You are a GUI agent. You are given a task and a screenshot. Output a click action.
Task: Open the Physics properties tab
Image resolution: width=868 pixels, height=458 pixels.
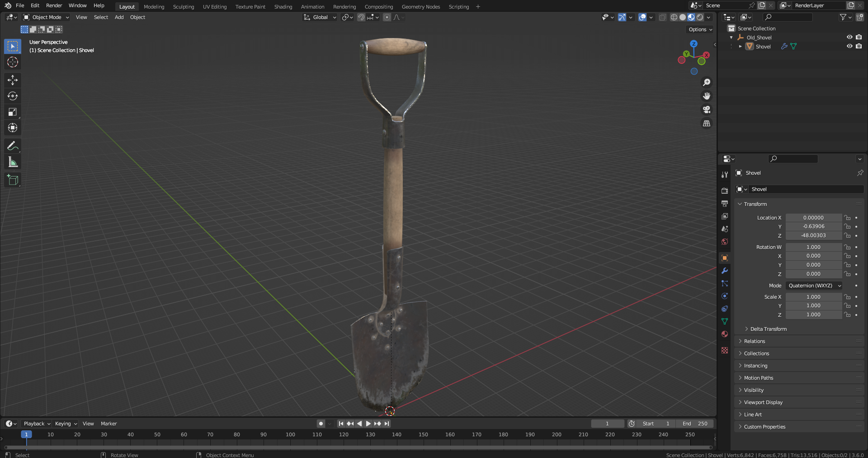coord(725,296)
